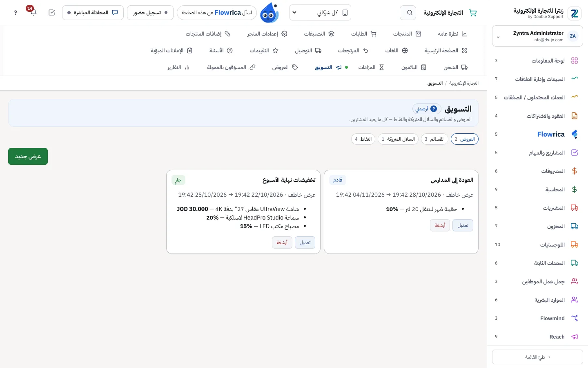Go to المنتجات in the navigation

(x=407, y=34)
